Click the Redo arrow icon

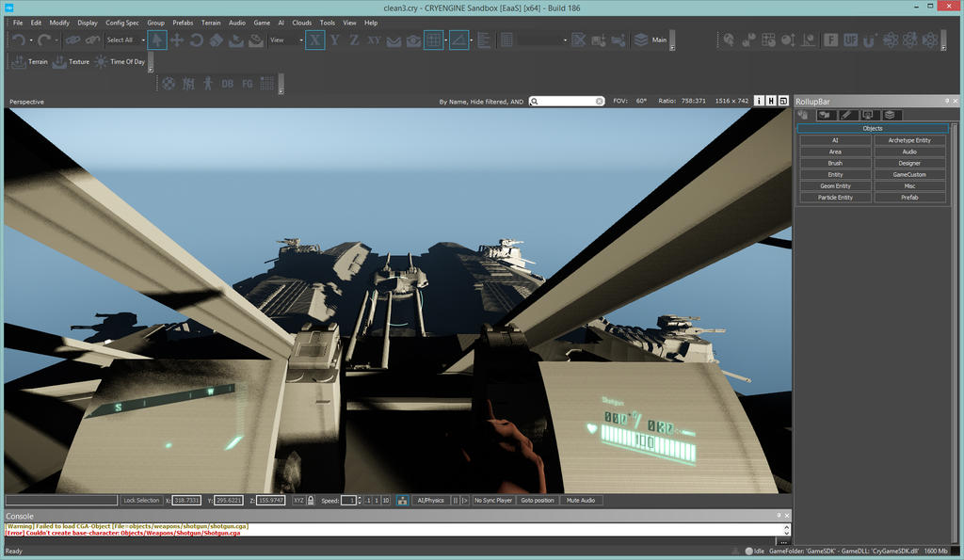[x=43, y=40]
